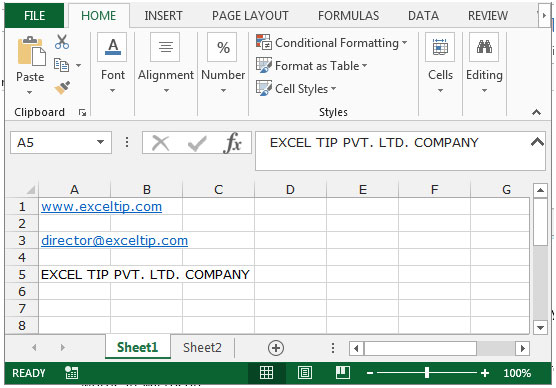Switch to Normal view in status bar
Viewport: 556px width, 388px height.
click(266, 373)
